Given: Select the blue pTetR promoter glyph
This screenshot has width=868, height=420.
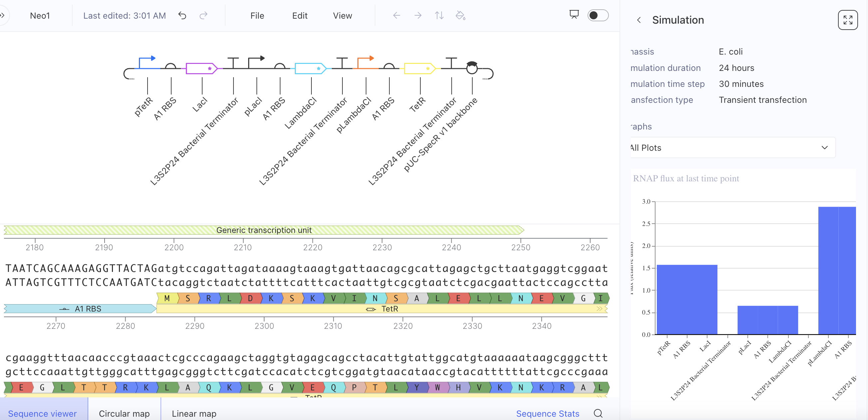Looking at the screenshot, I should [147, 62].
